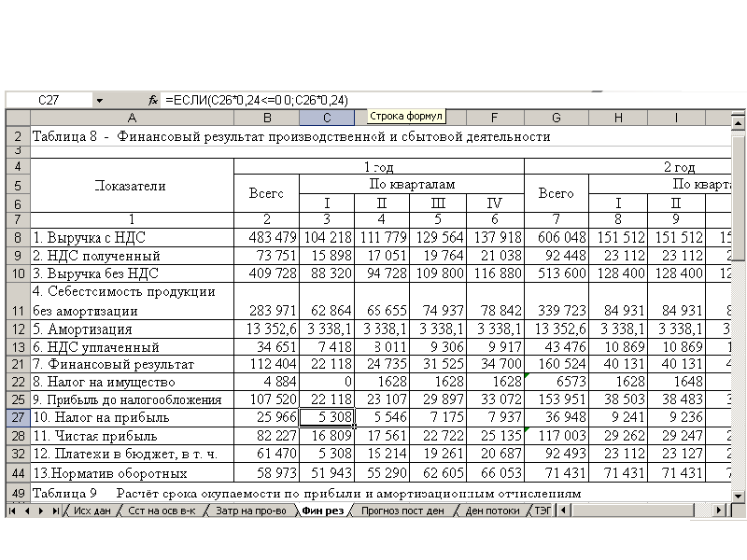
Task: Click cell '3. Выручка без НДС'
Action: (x=132, y=273)
